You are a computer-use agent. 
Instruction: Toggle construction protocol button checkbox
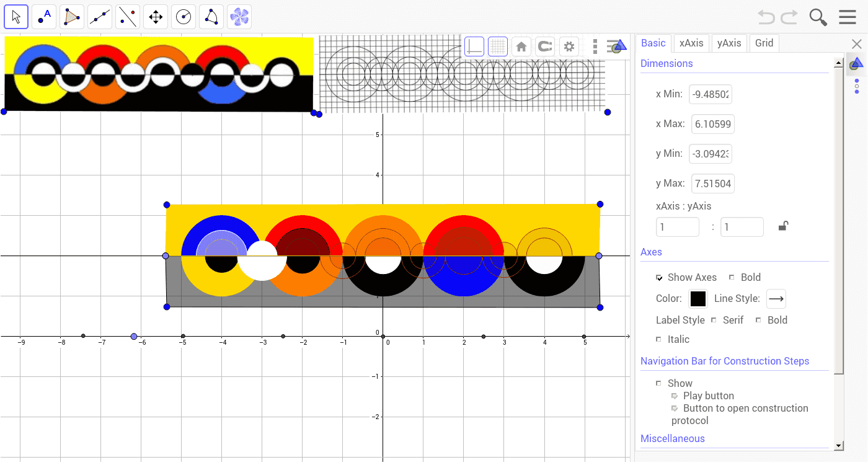coord(675,408)
